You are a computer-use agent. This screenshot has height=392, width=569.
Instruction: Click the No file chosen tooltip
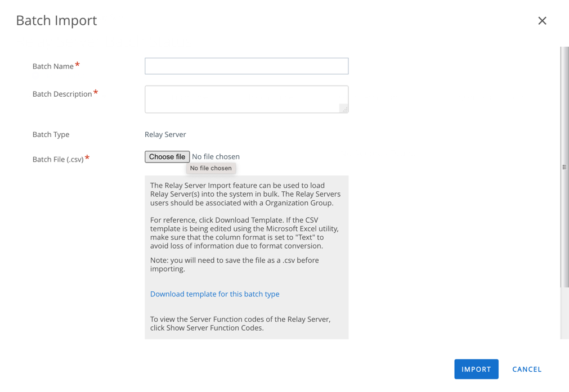click(211, 168)
